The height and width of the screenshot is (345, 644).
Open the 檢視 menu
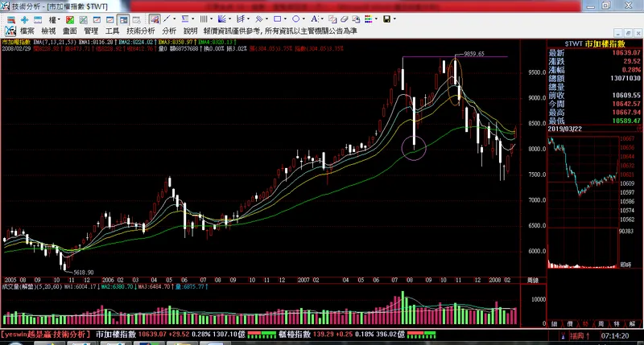pos(48,31)
